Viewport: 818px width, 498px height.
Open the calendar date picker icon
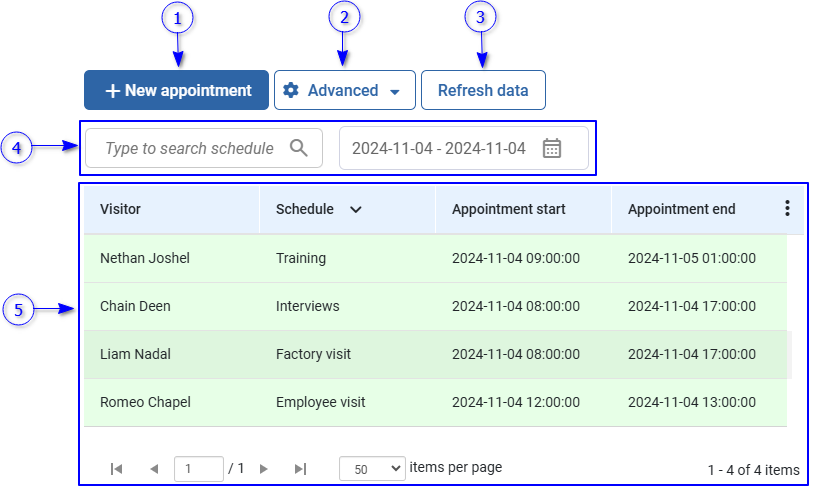pos(552,148)
